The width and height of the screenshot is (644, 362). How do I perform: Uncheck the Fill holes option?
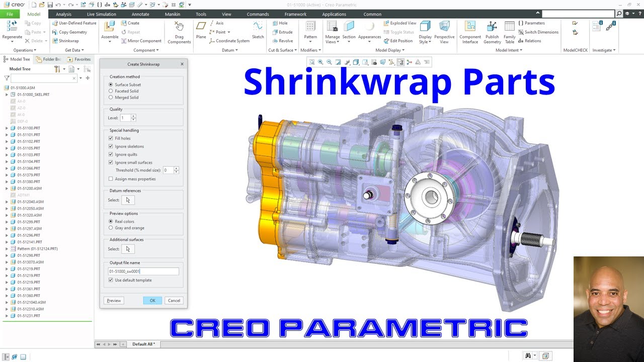click(111, 138)
